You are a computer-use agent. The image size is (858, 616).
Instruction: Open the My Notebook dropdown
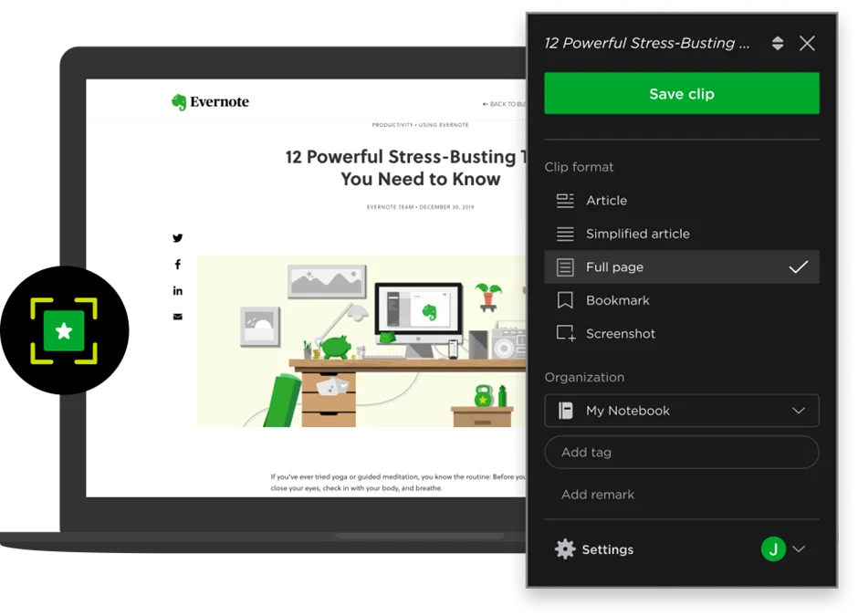coord(681,411)
